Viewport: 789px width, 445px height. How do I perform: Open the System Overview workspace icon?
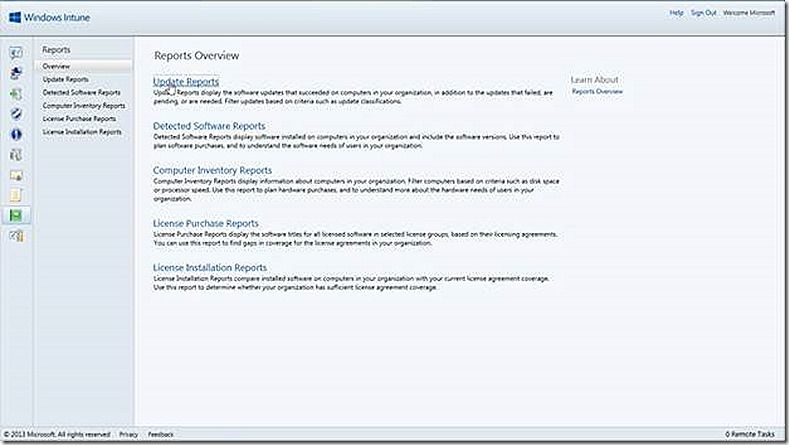click(16, 53)
